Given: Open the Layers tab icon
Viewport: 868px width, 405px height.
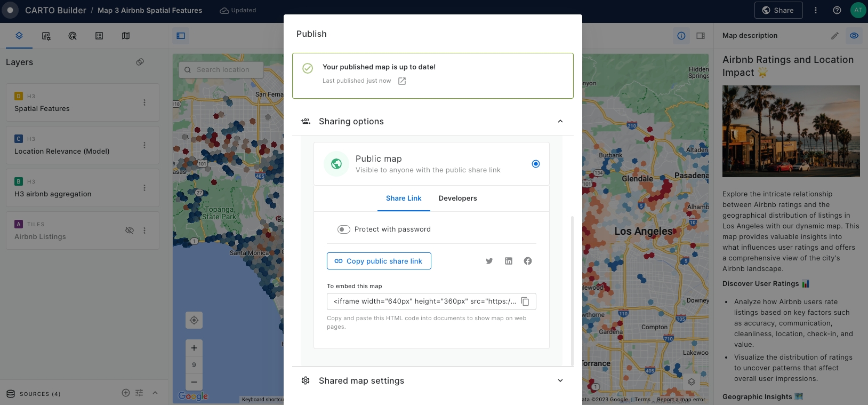Looking at the screenshot, I should point(19,36).
